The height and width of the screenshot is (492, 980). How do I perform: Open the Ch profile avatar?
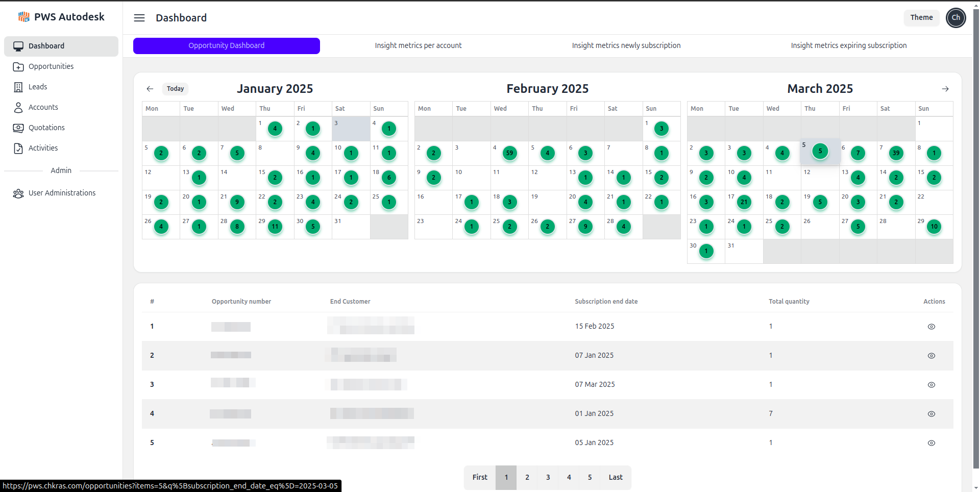click(956, 17)
